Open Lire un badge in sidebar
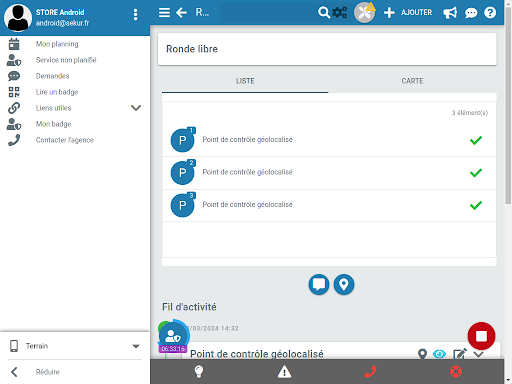Screen dimensions: 512x384 pos(57,92)
